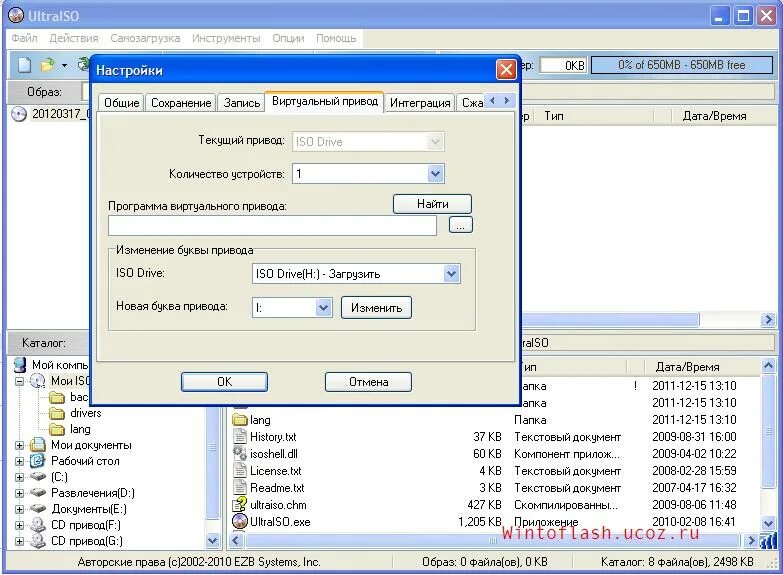Click the License.txt file icon
Image resolution: width=783 pixels, height=575 pixels.
[x=240, y=471]
